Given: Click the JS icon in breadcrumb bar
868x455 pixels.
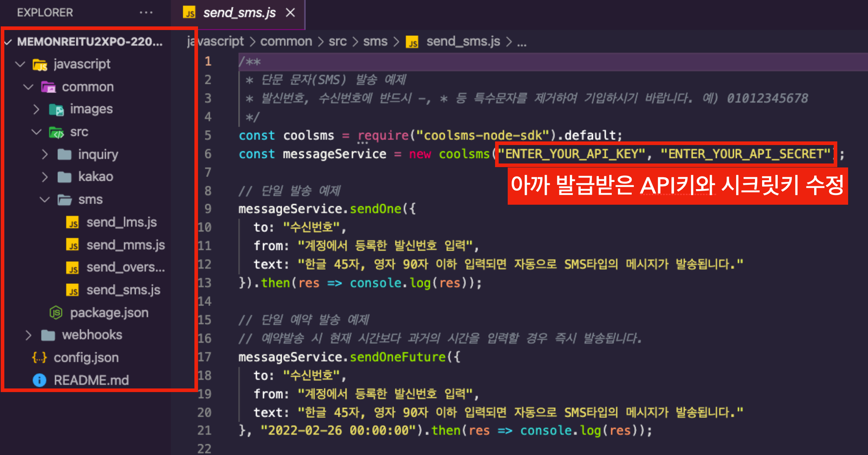Looking at the screenshot, I should (412, 42).
